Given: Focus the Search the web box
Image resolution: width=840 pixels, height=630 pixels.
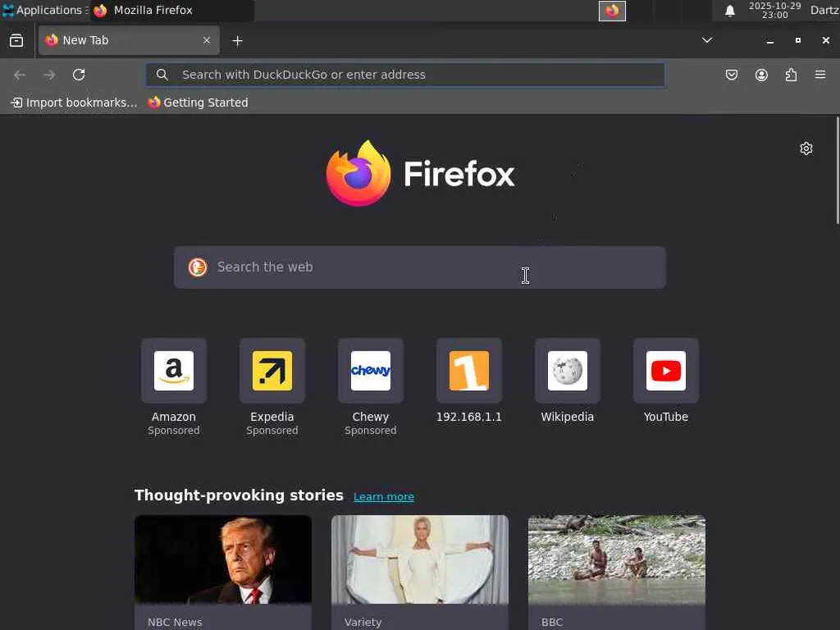Looking at the screenshot, I should tap(419, 267).
